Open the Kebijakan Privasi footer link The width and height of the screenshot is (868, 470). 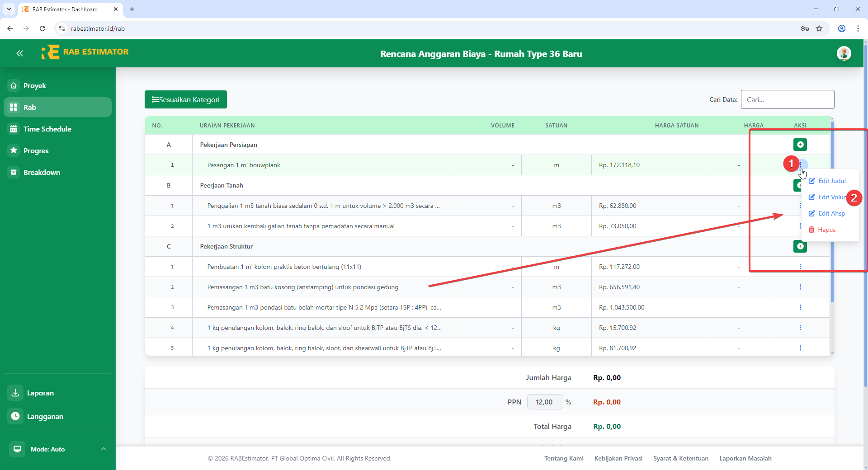618,458
